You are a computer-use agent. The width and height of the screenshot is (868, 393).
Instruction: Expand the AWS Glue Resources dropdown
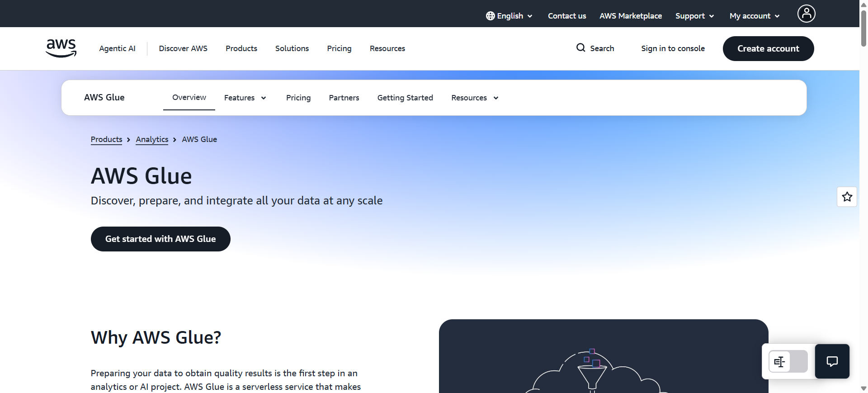475,98
